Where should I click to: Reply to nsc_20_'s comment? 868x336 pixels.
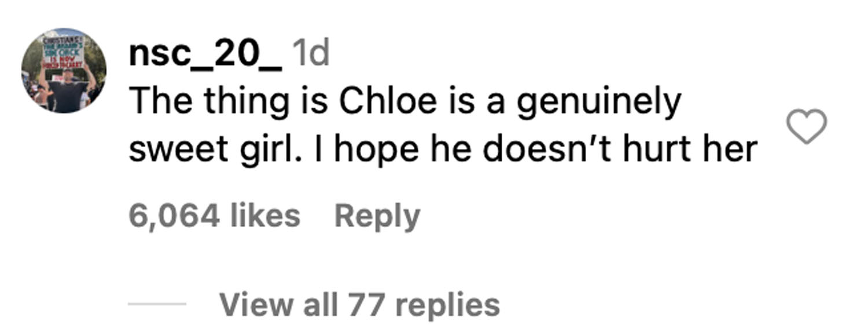[x=377, y=217]
